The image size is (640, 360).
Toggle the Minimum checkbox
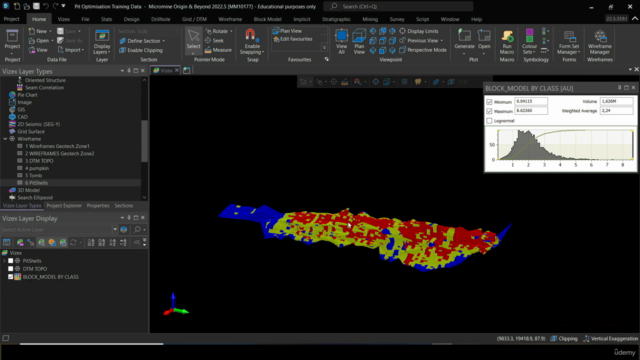click(x=489, y=102)
